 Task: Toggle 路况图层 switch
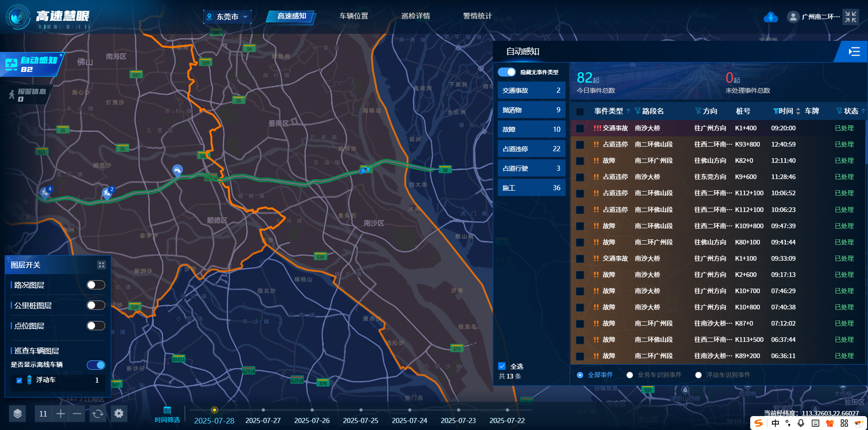[96, 285]
